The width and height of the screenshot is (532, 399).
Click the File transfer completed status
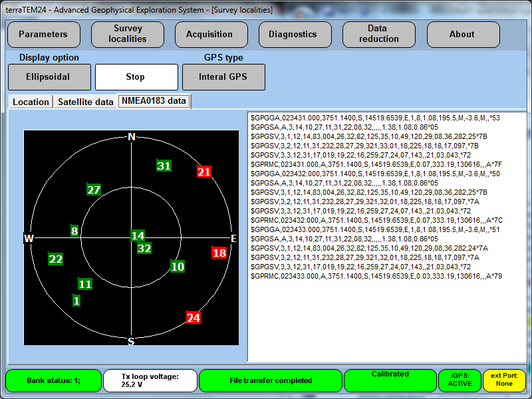[271, 380]
